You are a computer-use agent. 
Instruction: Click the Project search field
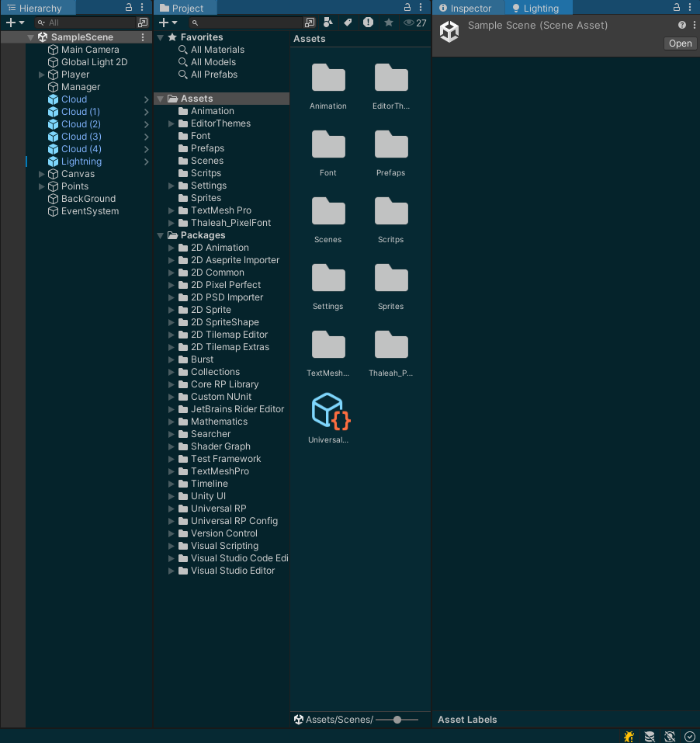tap(245, 23)
